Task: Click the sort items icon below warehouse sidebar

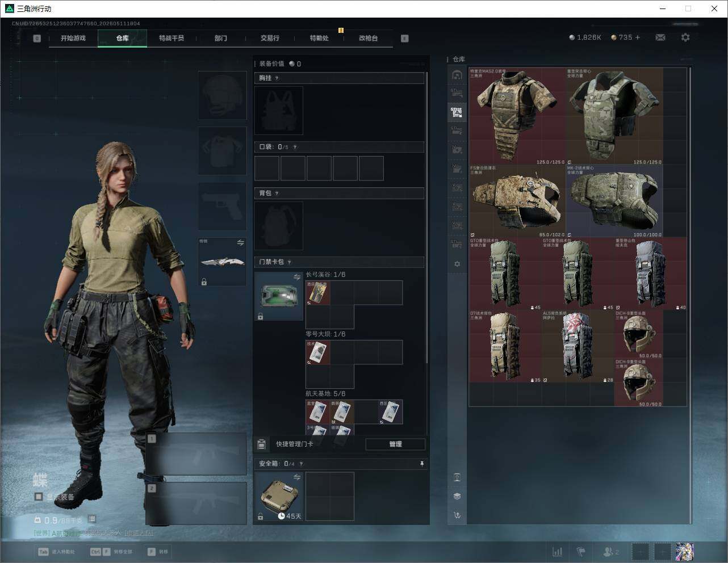Action: pos(457,515)
